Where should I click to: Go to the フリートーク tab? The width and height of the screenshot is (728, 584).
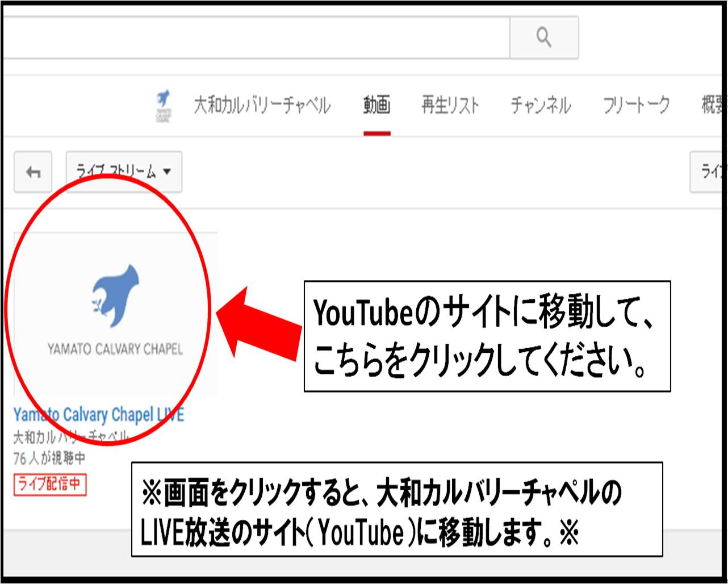(x=636, y=105)
